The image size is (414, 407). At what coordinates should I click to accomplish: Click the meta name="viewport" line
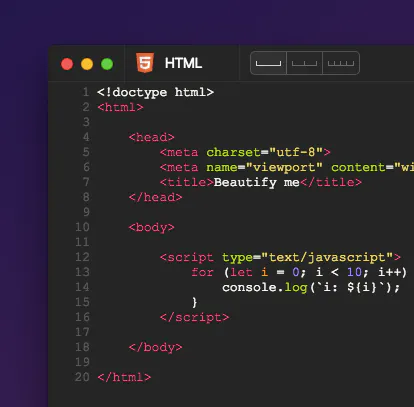coord(287,167)
